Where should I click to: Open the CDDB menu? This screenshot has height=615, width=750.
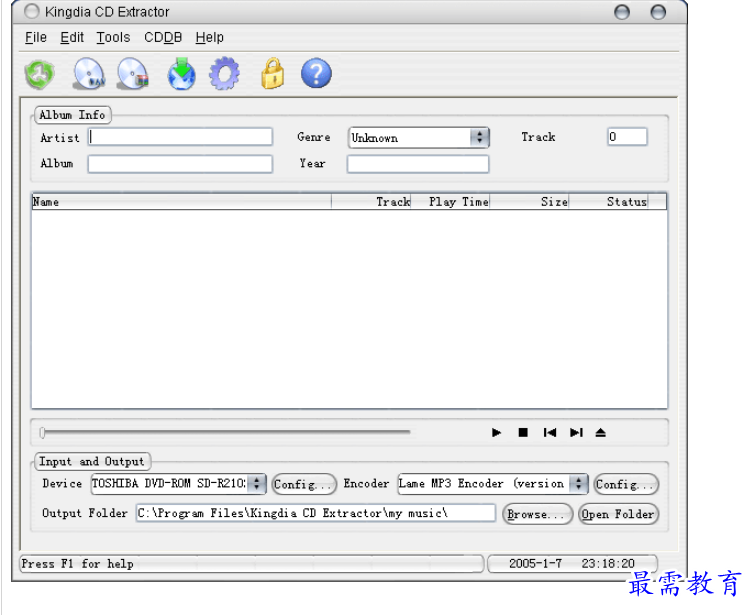(x=163, y=37)
